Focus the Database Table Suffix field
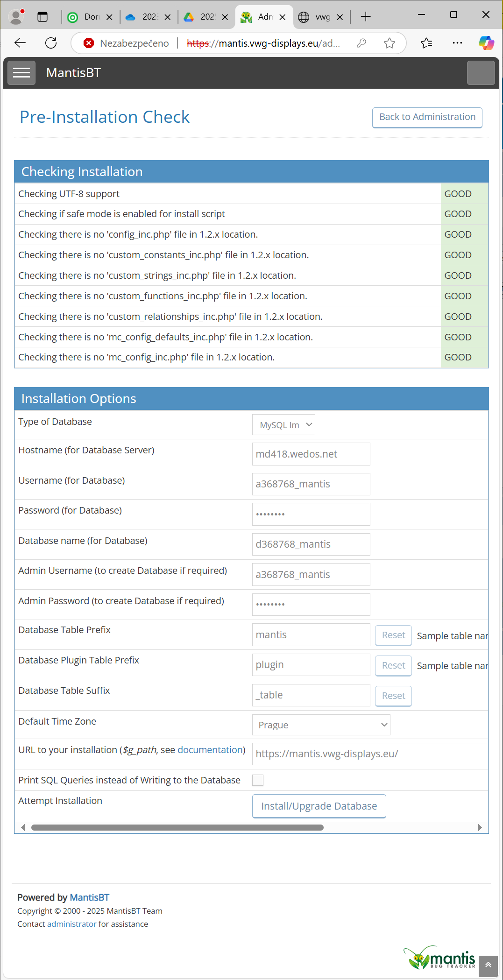Screen dimensions: 503x980 point(311,695)
